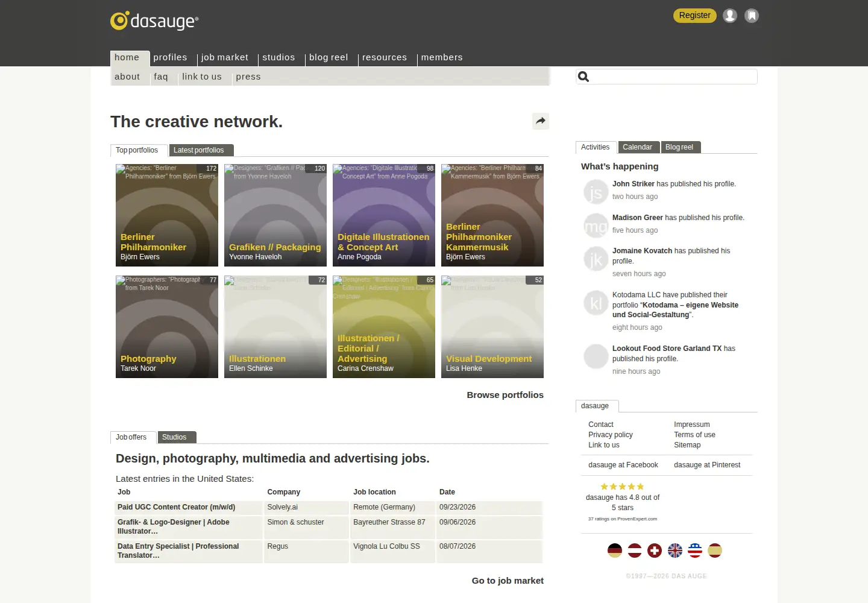The image size is (868, 603).
Task: Open the user account icon
Action: click(730, 16)
